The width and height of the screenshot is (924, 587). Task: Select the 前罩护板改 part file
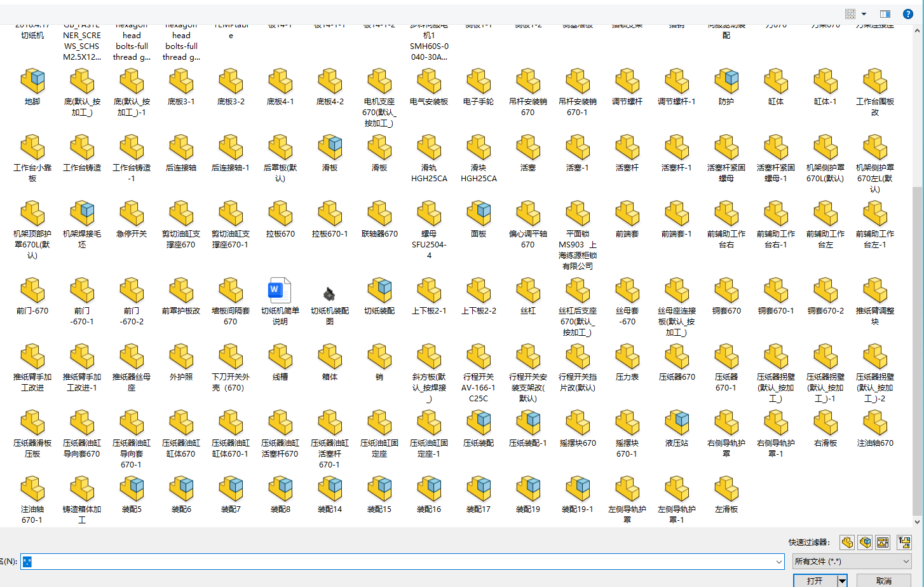click(x=181, y=298)
